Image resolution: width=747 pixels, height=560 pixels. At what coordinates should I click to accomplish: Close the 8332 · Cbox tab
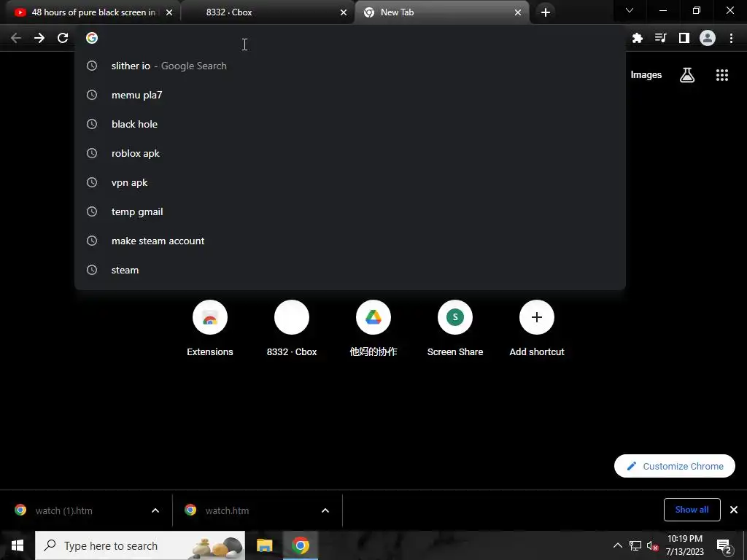(x=344, y=12)
